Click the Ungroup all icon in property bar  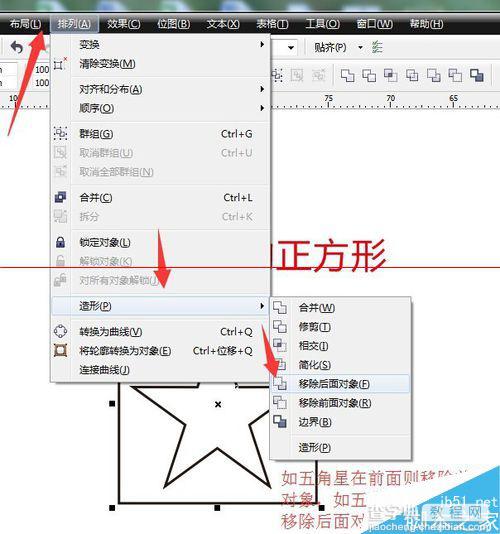[318, 75]
